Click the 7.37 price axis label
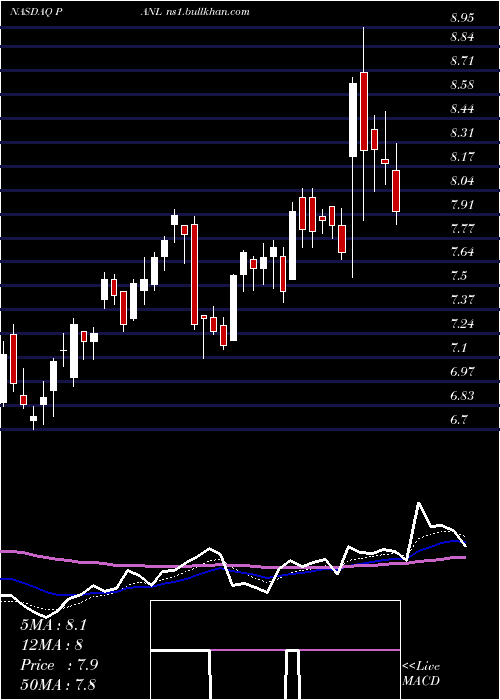 pos(462,300)
